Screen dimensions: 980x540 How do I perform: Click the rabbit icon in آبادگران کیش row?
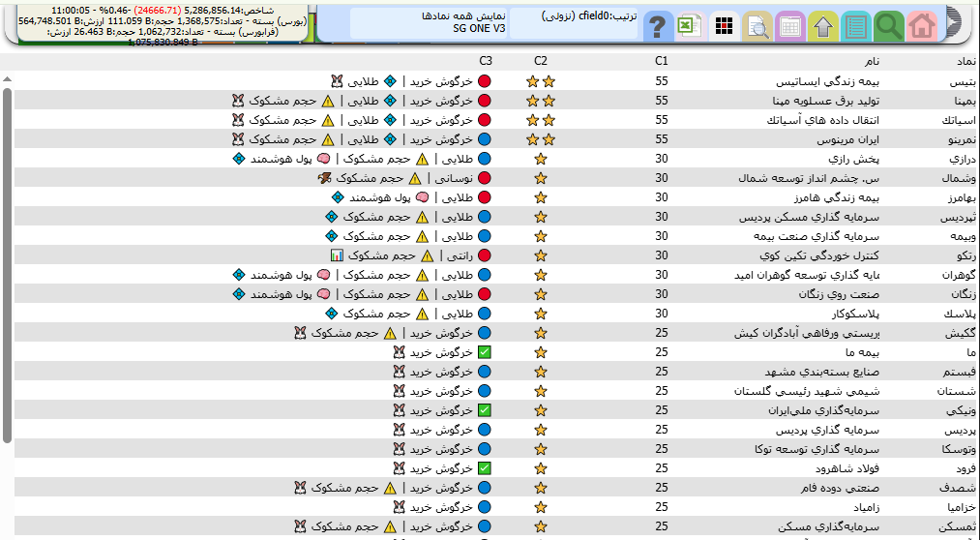tap(301, 333)
